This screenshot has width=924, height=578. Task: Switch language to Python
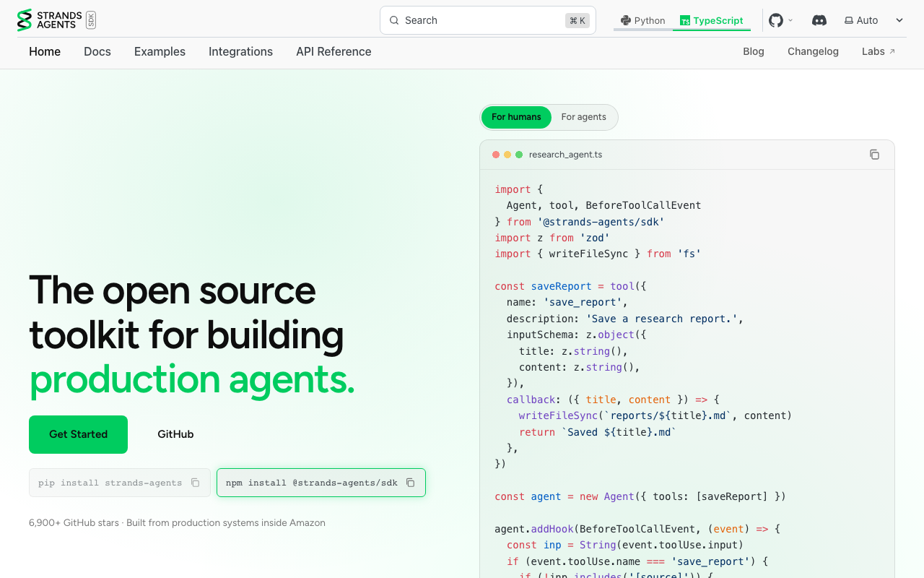click(x=643, y=20)
